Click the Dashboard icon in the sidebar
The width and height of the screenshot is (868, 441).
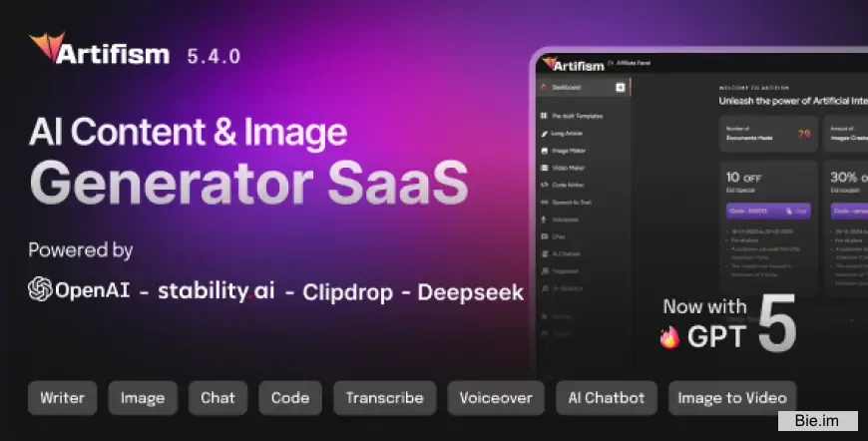coord(544,88)
